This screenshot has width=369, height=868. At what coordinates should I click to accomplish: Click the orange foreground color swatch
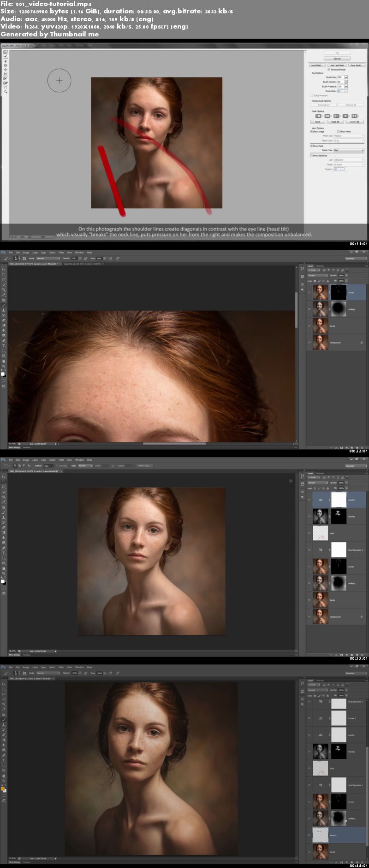click(3, 789)
